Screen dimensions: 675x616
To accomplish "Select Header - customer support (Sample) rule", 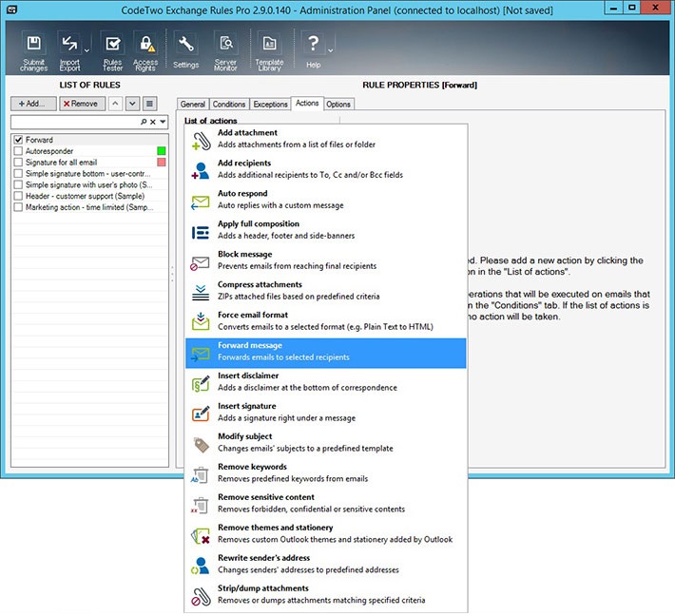I will [x=85, y=196].
